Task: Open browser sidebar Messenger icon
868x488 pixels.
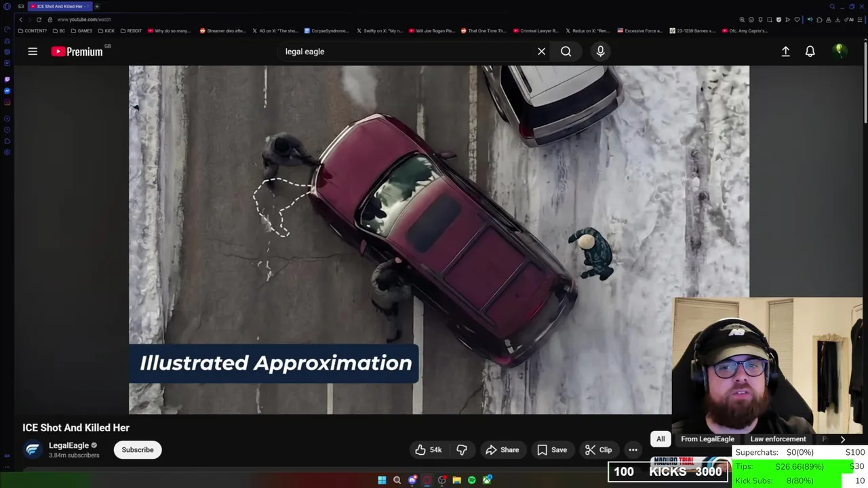Action: (x=7, y=91)
